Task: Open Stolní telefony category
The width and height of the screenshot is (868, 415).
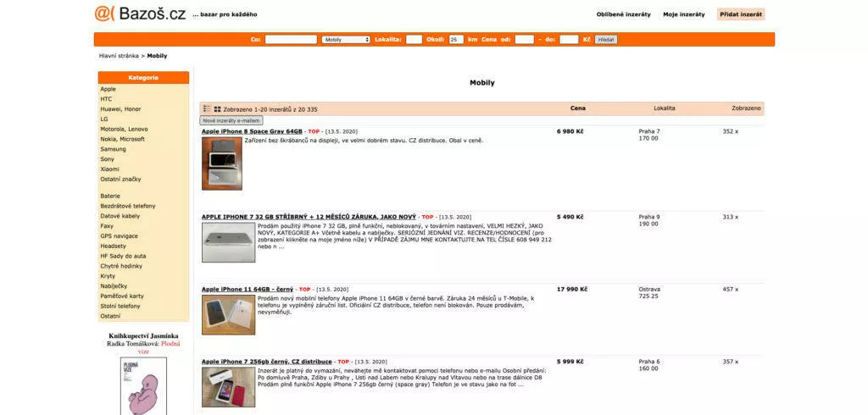Action: click(120, 306)
